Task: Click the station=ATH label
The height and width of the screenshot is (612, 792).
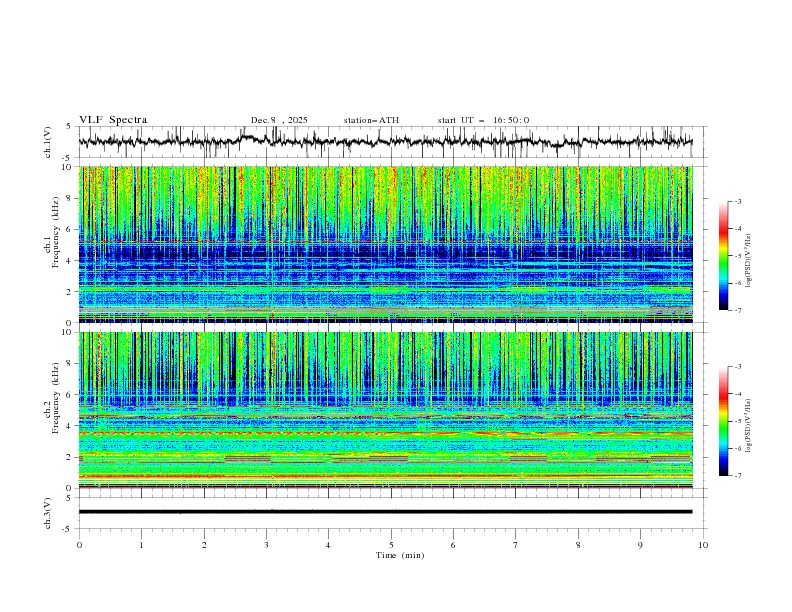Action: click(371, 120)
